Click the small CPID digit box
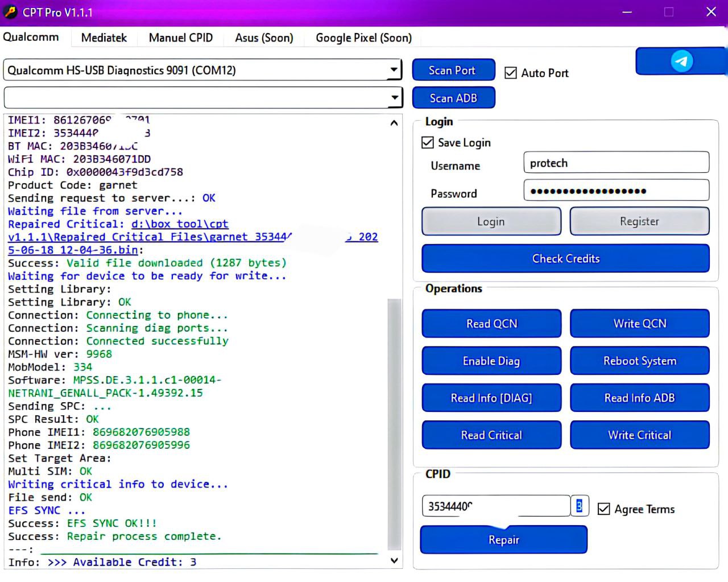The height and width of the screenshot is (582, 728). (x=580, y=506)
